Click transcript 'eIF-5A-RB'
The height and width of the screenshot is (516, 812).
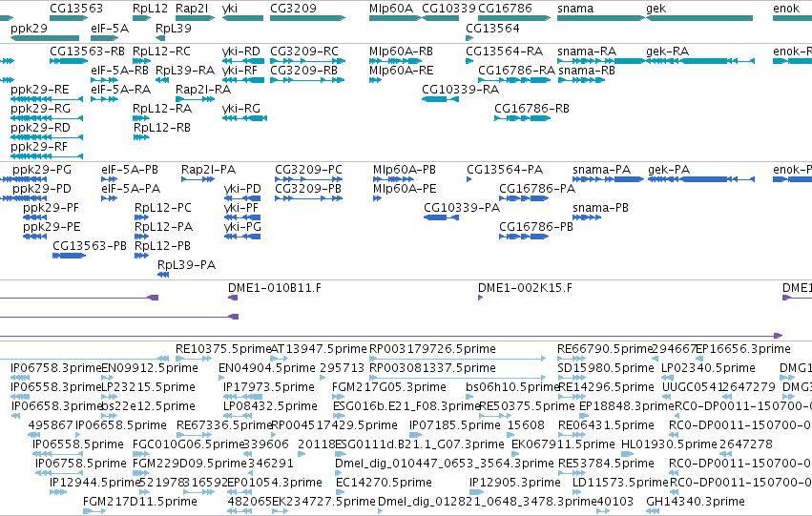point(119,71)
